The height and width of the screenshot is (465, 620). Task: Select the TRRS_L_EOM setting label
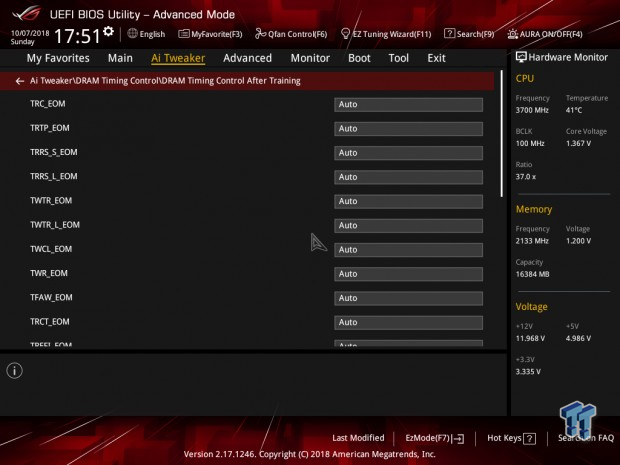tap(54, 176)
